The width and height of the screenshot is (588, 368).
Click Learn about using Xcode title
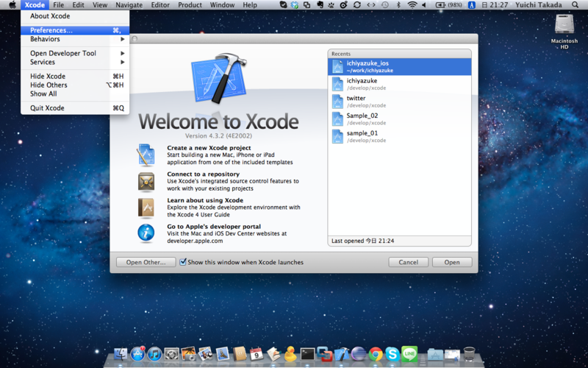205,200
